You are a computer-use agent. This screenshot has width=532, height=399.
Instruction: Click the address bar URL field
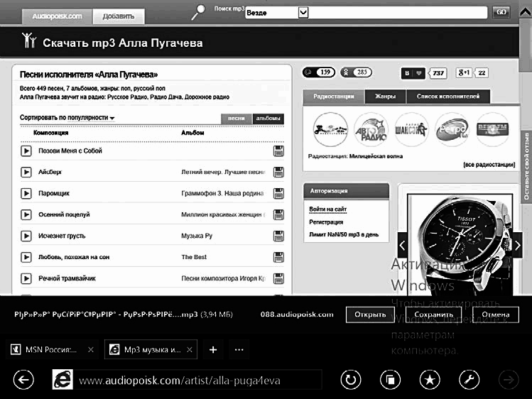(197, 380)
